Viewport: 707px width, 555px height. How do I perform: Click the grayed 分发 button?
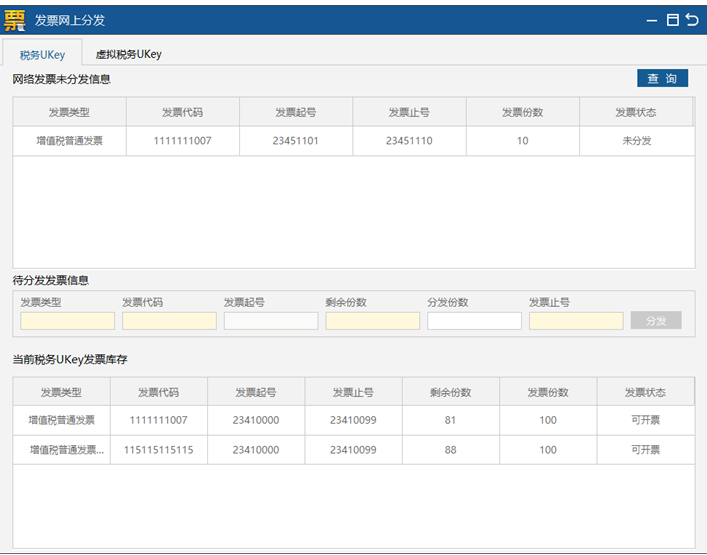[656, 321]
